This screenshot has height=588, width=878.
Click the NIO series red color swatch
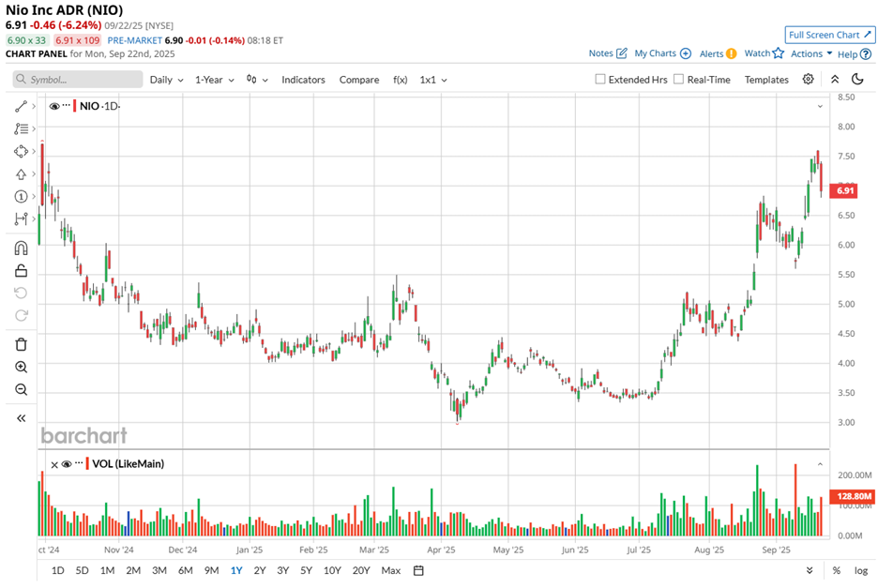click(x=74, y=106)
